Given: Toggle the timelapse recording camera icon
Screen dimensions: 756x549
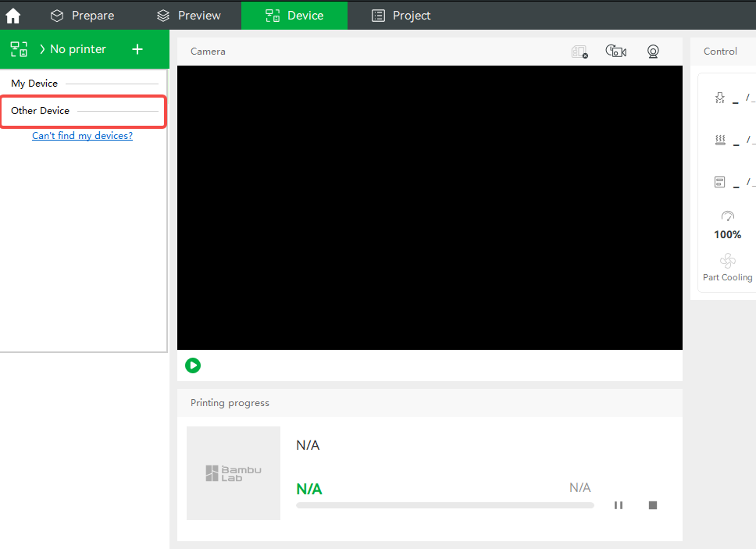Looking at the screenshot, I should pos(615,51).
